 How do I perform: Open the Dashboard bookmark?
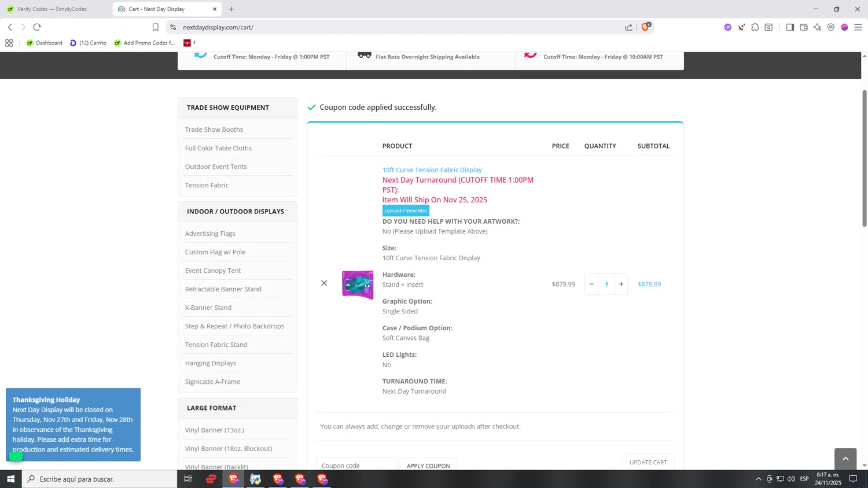click(44, 43)
